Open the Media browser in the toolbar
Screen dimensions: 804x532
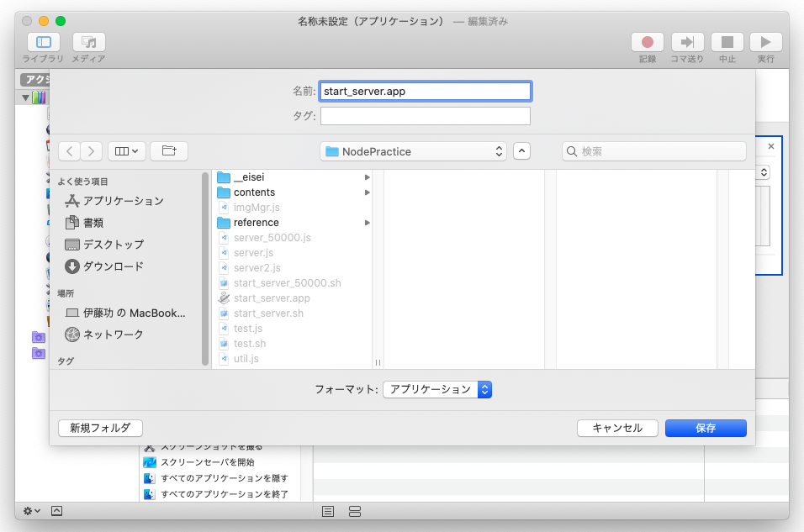(88, 42)
